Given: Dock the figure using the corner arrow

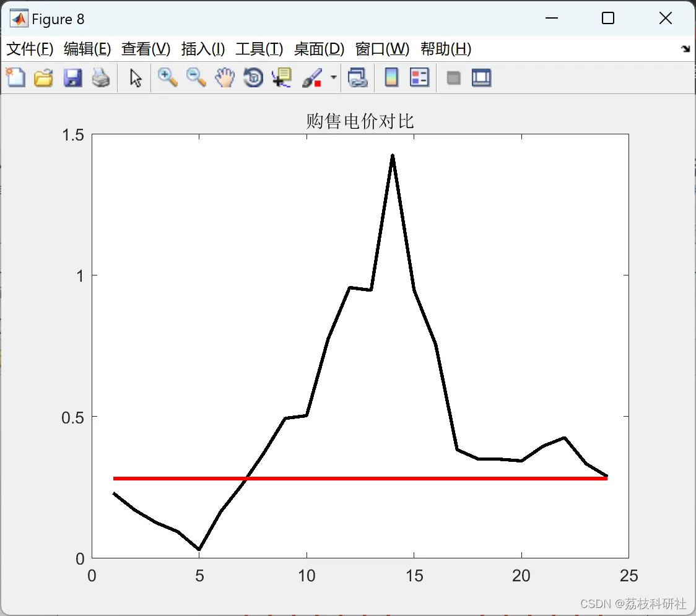Looking at the screenshot, I should [x=686, y=49].
